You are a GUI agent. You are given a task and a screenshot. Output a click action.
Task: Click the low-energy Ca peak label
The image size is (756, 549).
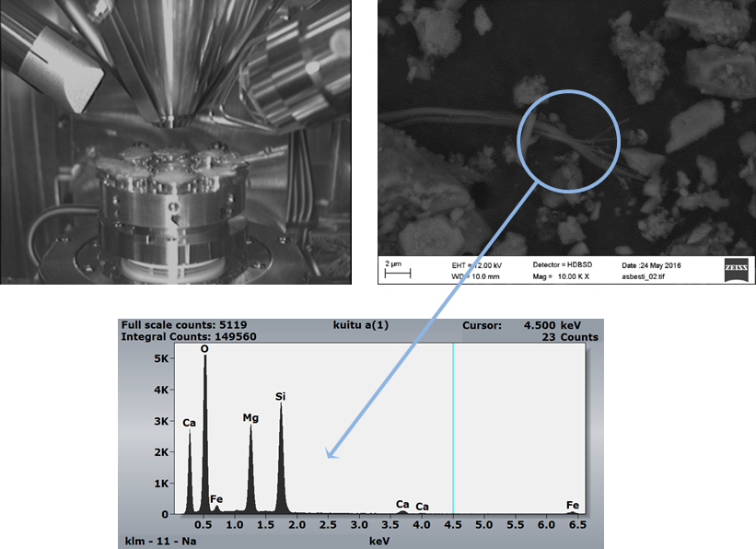click(x=189, y=423)
